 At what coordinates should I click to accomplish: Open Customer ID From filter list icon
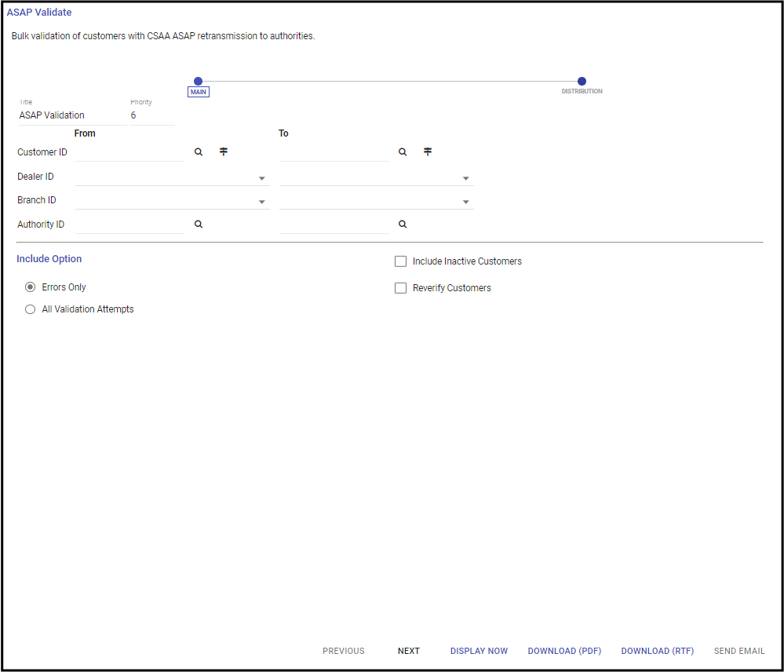click(x=224, y=152)
